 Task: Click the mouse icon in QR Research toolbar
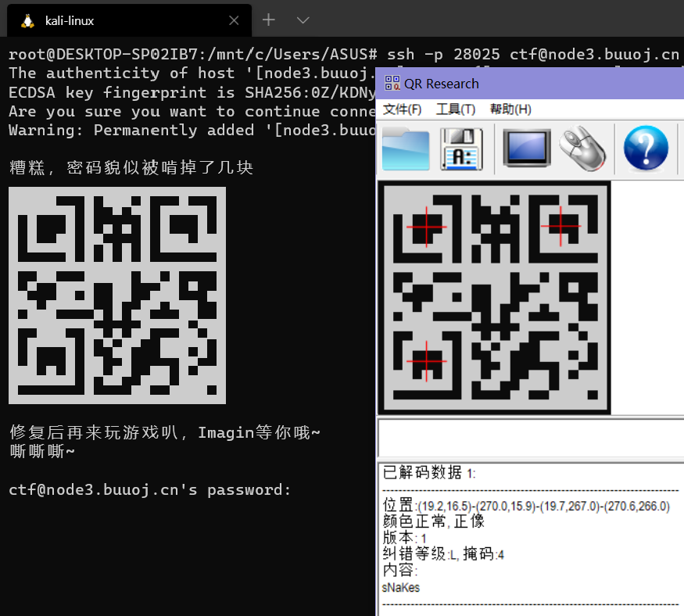(582, 149)
